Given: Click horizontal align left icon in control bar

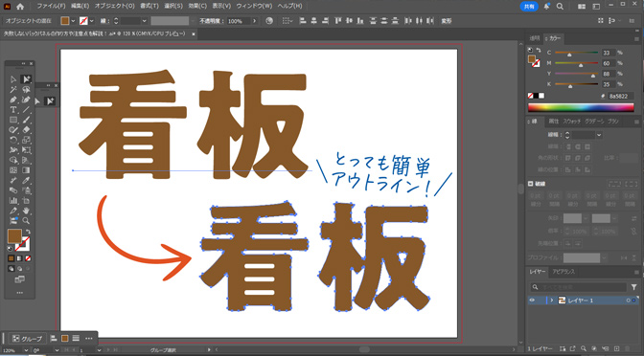Looking at the screenshot, I should point(303,20).
